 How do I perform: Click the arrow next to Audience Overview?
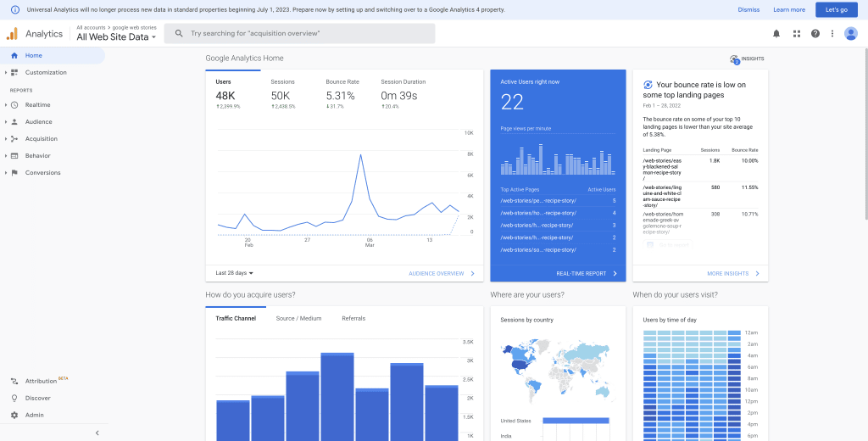click(472, 274)
